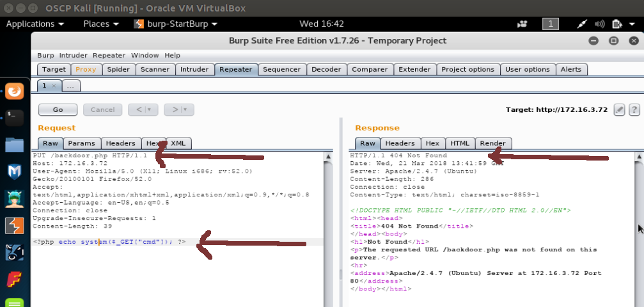Select the Response HTML tab
The height and width of the screenshot is (307, 644).
pos(460,143)
